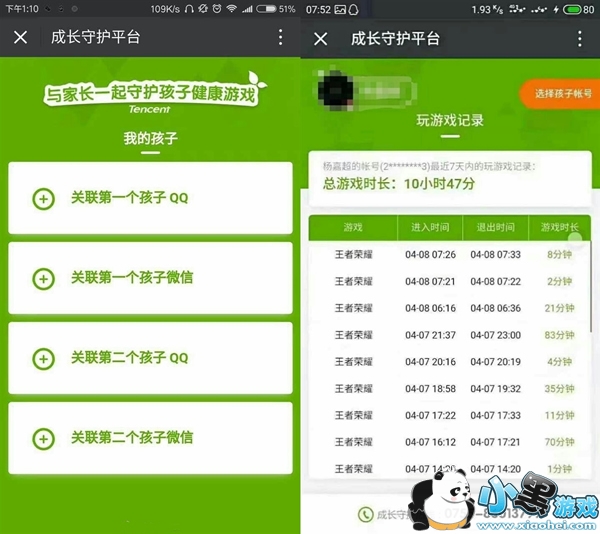Tap the 21分钟 duration cell
The width and height of the screenshot is (600, 534).
coord(559,308)
